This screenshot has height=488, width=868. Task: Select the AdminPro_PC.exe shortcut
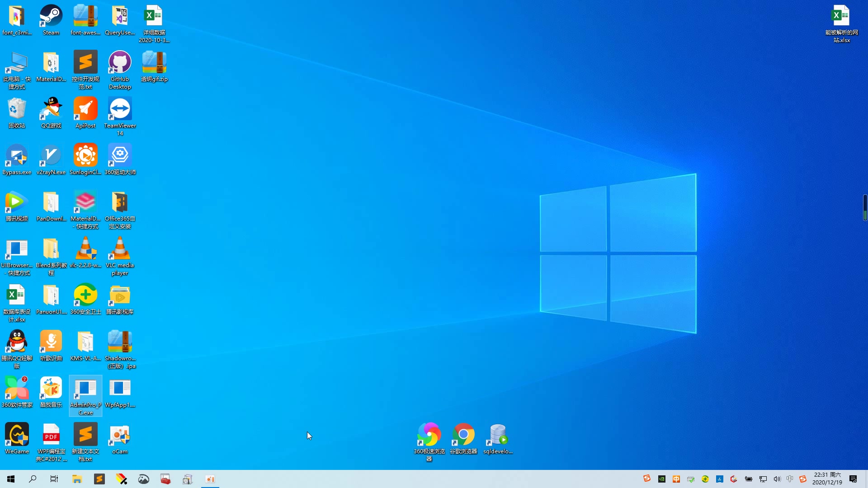click(x=85, y=396)
